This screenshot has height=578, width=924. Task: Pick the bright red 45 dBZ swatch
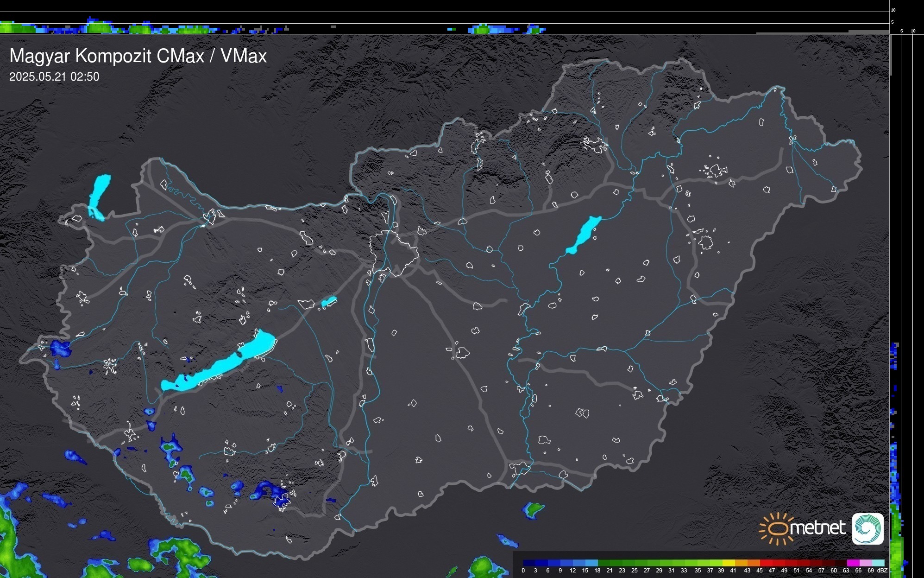tap(766, 563)
